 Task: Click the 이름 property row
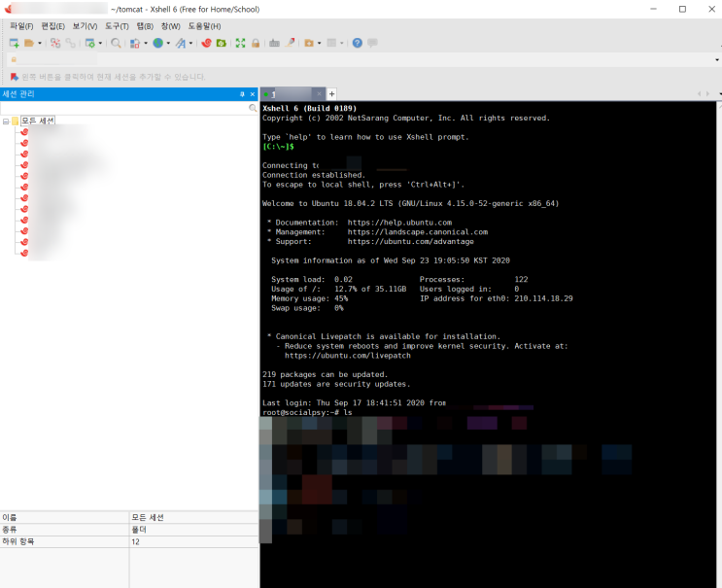[129, 518]
